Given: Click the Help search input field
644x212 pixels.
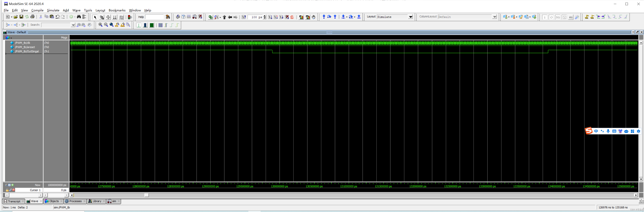Looking at the screenshot, I should [154, 17].
